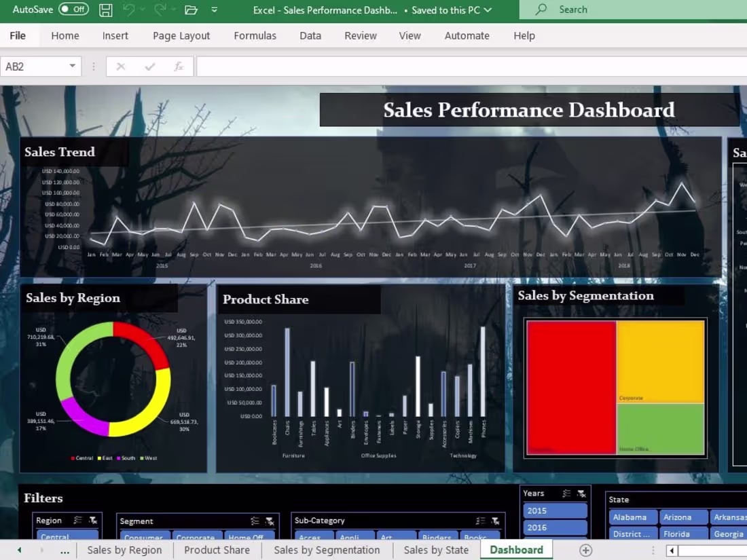Select Corporate in the Segment slicer
Screen dimensions: 747x560
coord(196,537)
